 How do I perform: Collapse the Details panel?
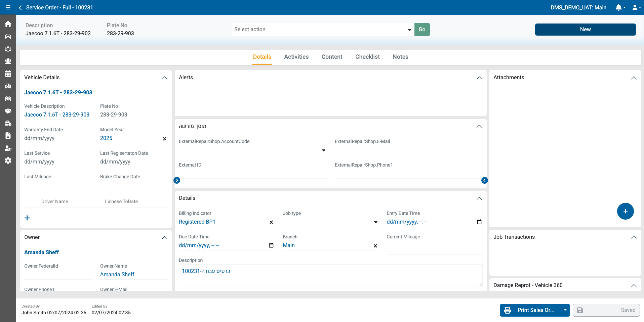479,198
